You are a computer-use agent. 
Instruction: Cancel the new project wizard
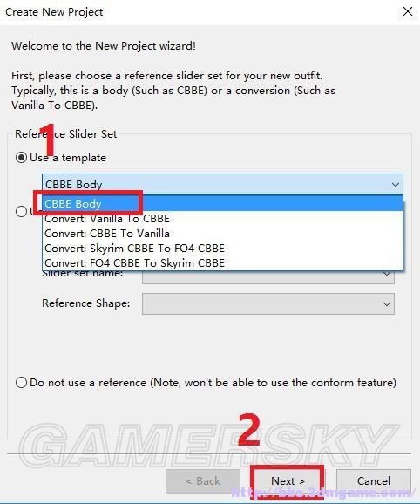click(374, 481)
